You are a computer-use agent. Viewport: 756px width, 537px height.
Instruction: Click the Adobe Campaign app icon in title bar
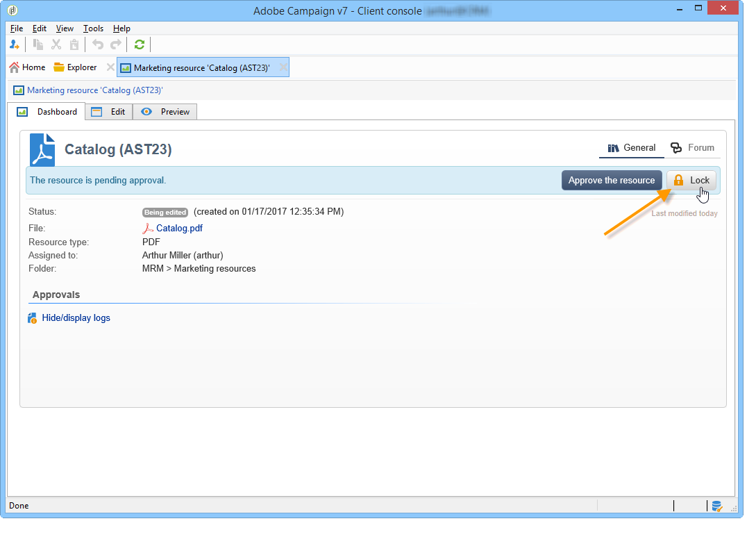tap(12, 10)
